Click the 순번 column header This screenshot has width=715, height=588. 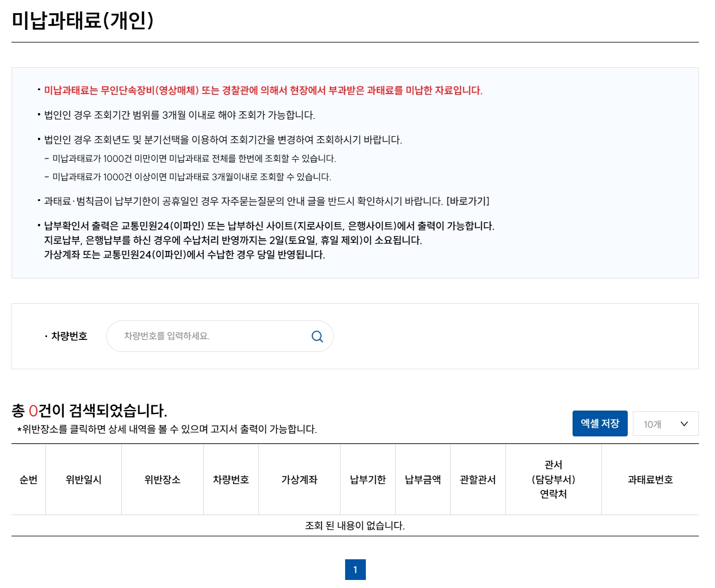[x=27, y=479]
